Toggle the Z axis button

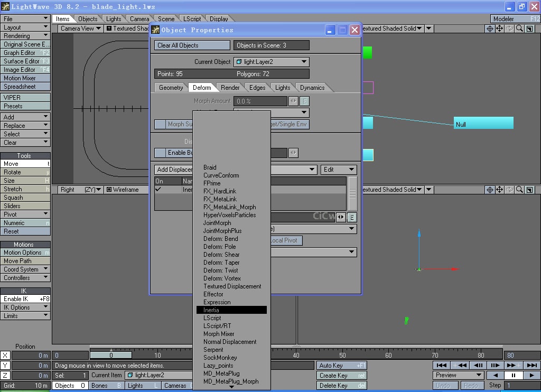point(5,376)
